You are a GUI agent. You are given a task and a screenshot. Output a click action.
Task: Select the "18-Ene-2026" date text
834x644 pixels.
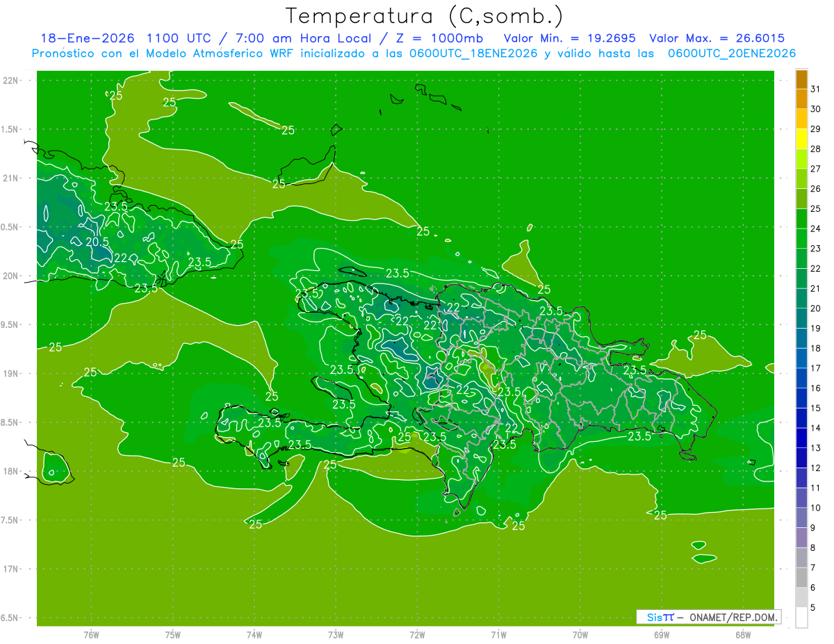[x=87, y=38]
